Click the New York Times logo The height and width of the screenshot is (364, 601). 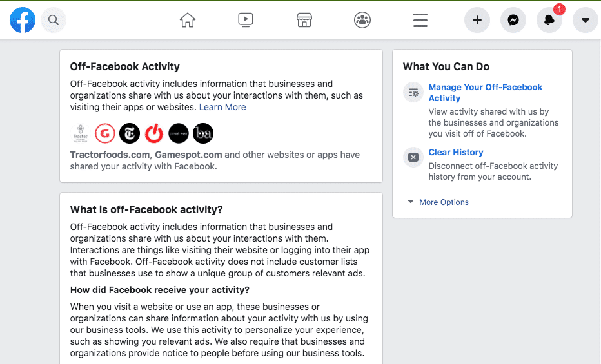coord(130,133)
